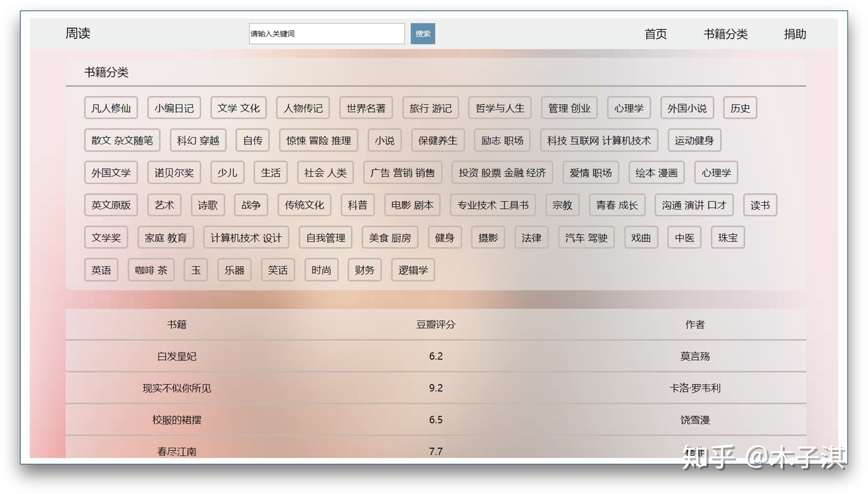Click the keyword search input field
This screenshot has height=494, width=868.
[x=327, y=34]
